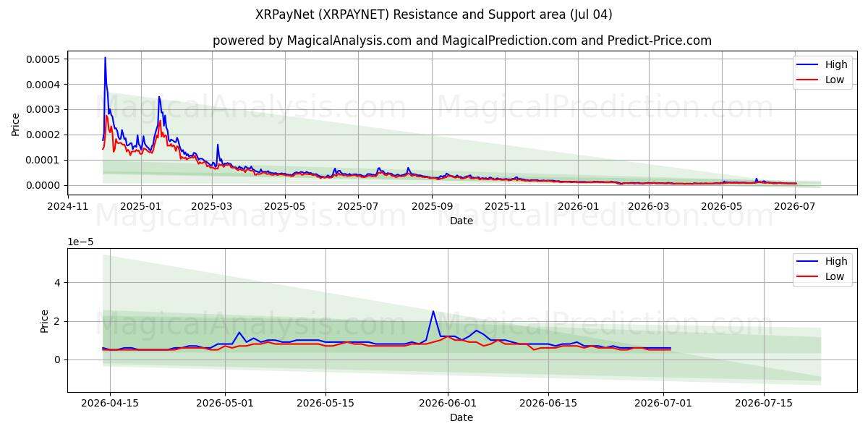Click the '2026-01' x-axis tick label
This screenshot has width=868, height=434.
pos(578,206)
